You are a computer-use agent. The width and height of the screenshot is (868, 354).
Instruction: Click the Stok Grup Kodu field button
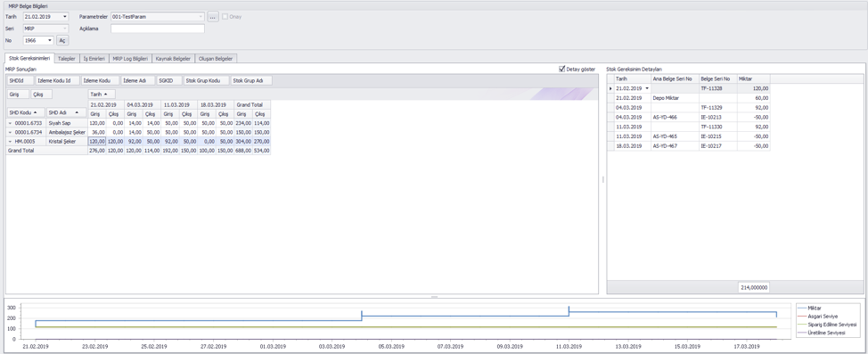(x=206, y=81)
